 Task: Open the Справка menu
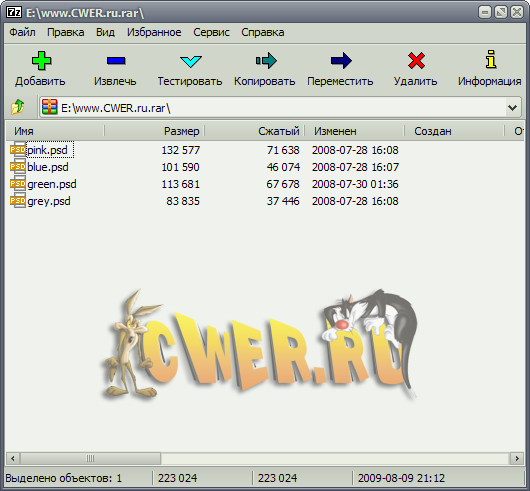[x=263, y=32]
